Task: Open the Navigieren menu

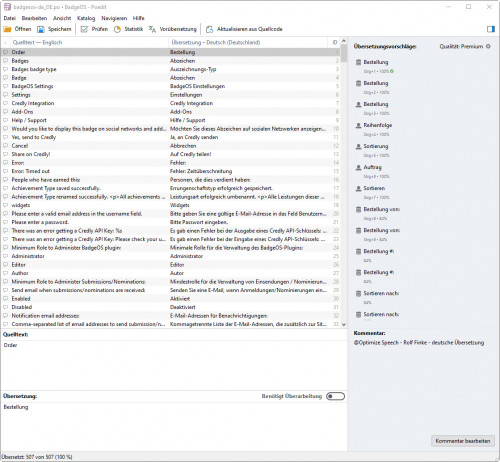Action: [x=114, y=18]
